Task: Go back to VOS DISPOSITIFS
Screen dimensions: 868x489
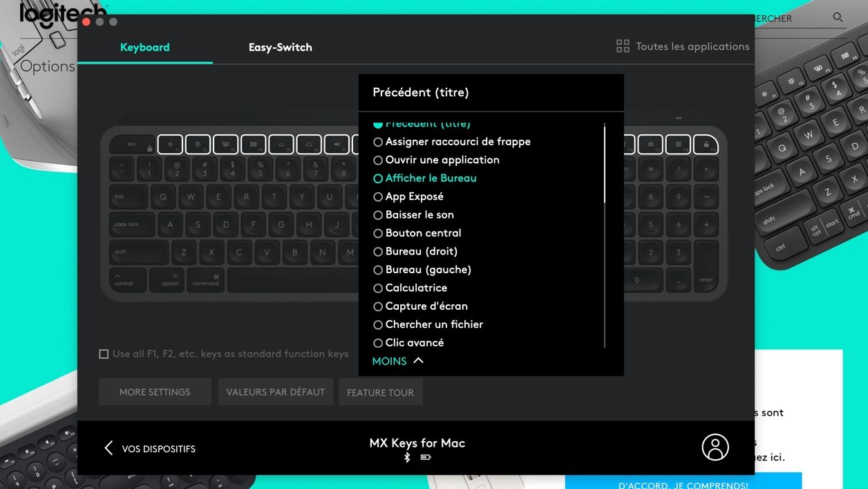Action: (x=150, y=449)
